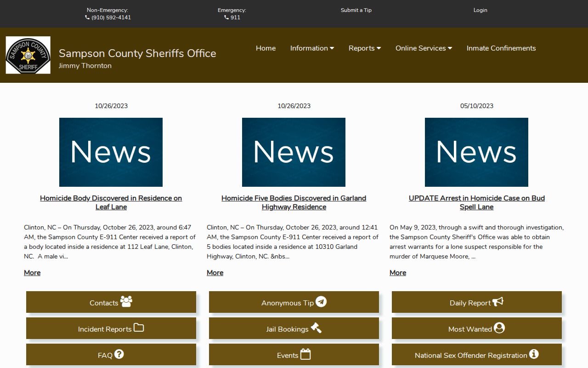Click the 05/10/2023 article date
Screen dimensions: 588x368
(477, 106)
